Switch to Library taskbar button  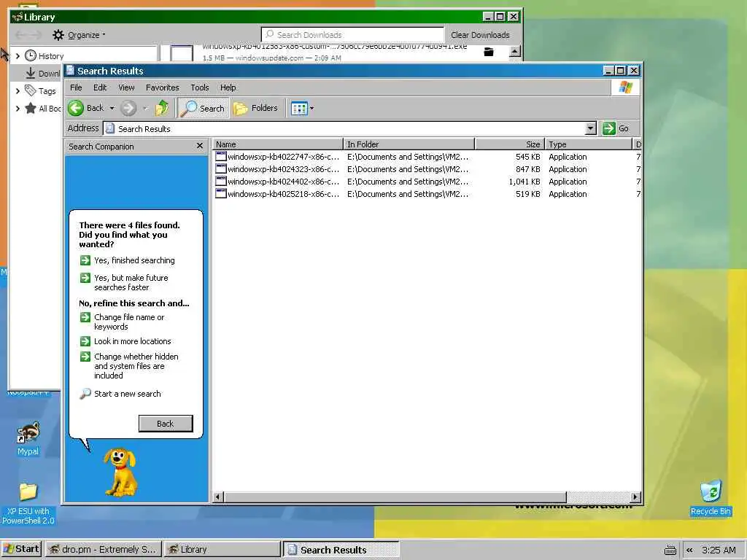(222, 549)
